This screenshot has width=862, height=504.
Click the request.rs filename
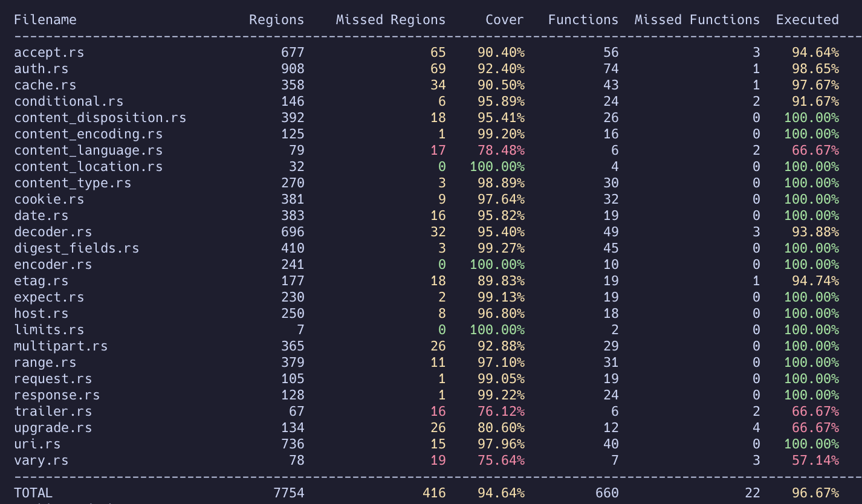[x=53, y=379]
